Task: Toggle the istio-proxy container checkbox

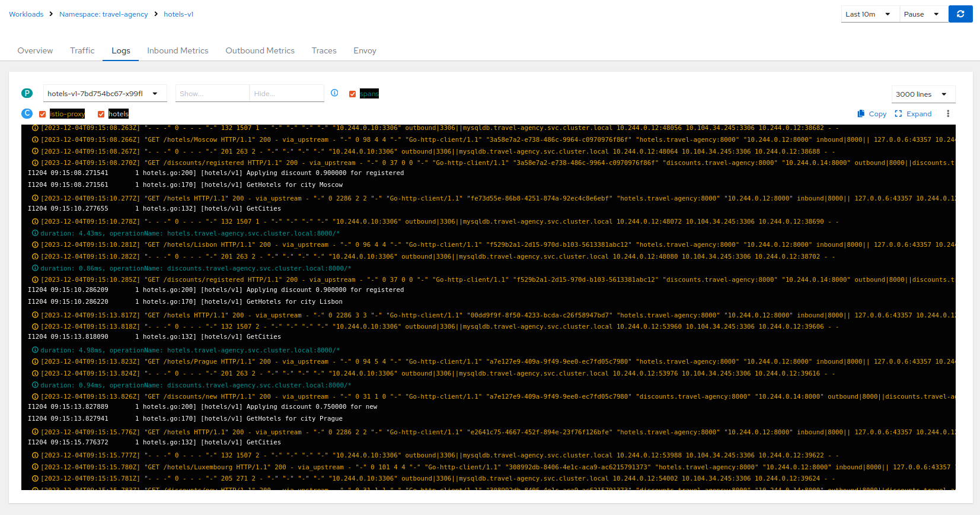Action: [x=43, y=114]
